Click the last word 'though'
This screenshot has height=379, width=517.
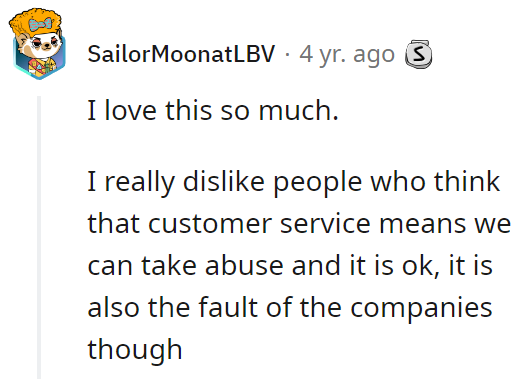coord(135,350)
